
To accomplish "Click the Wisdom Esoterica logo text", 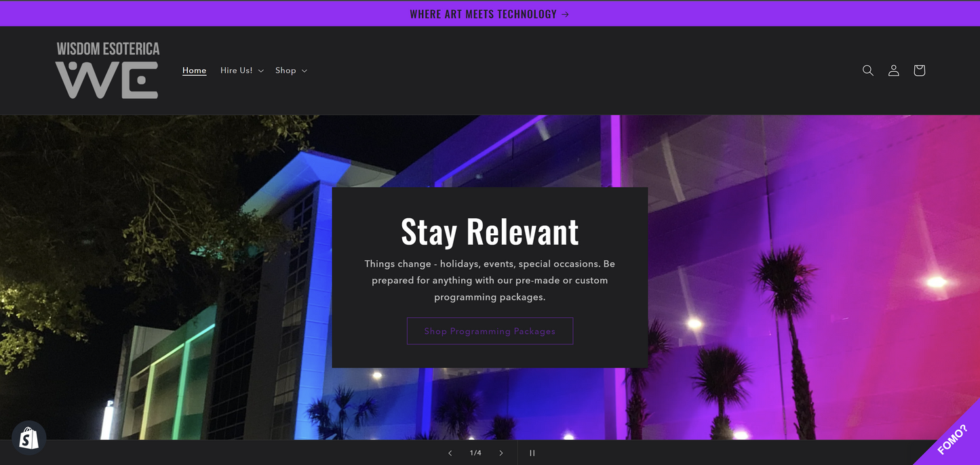I will click(108, 49).
